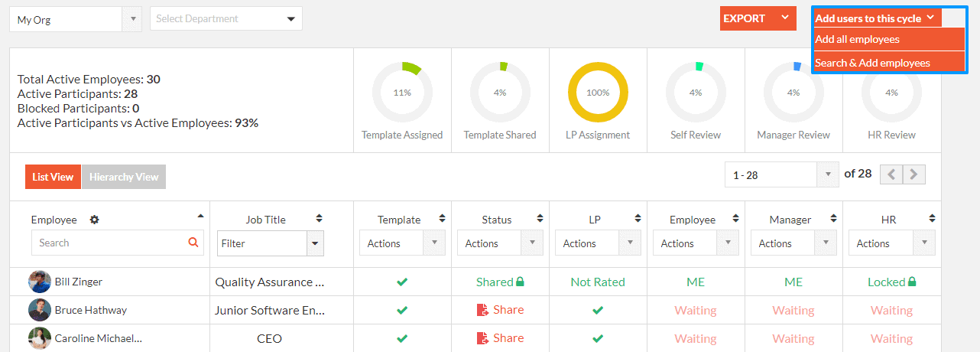Open Job Title Filter dropdown
The image size is (980, 352).
pos(271,243)
